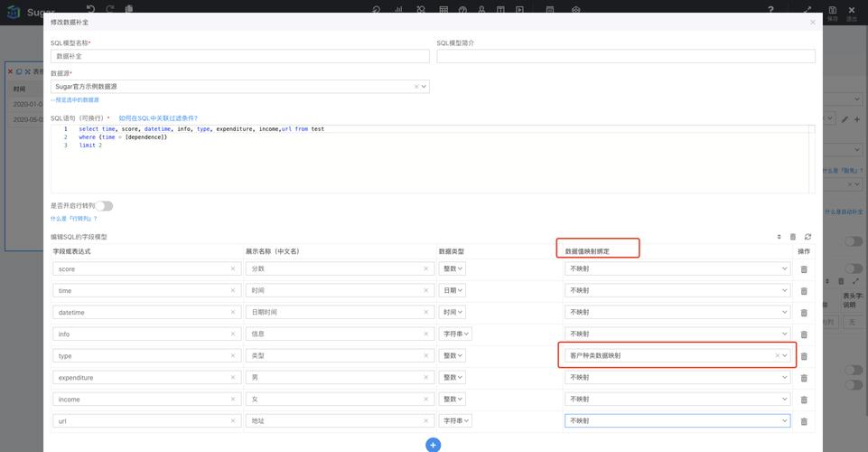Click the 保存 save icon in the top bar
The height and width of the screenshot is (452, 868).
point(833,13)
